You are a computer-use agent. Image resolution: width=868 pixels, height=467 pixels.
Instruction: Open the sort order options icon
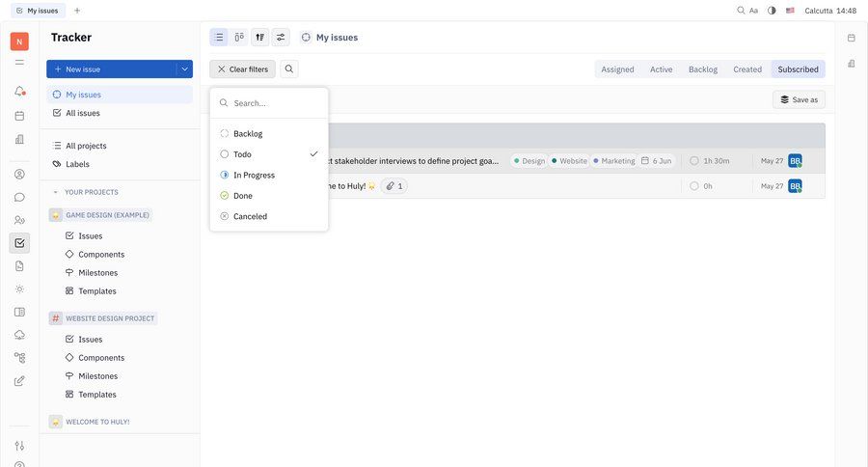point(259,37)
